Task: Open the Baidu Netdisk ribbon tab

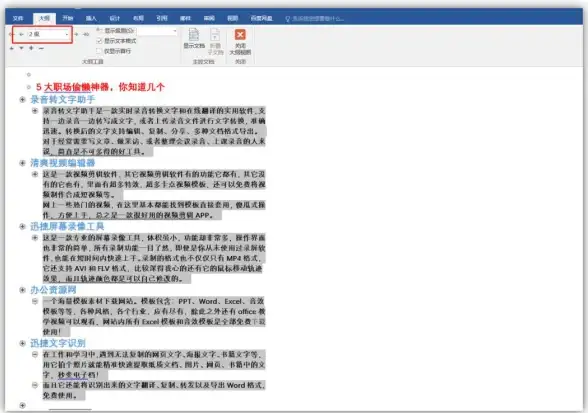Action: point(261,18)
